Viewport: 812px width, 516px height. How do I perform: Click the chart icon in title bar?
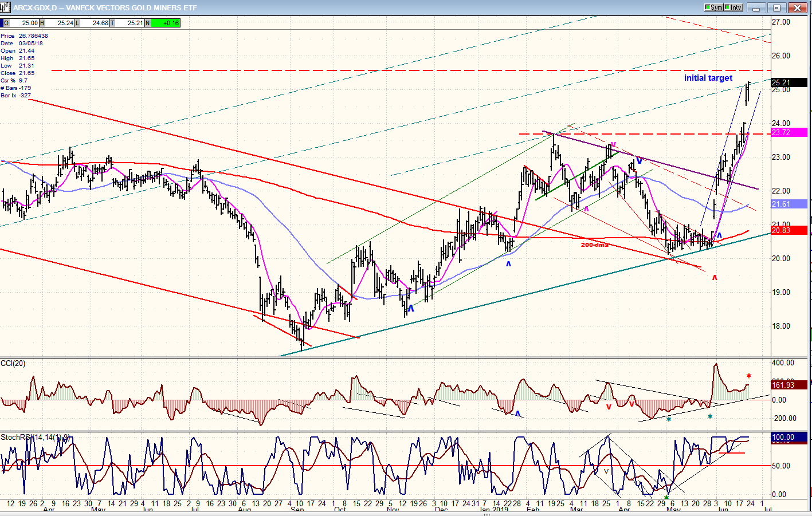pyautogui.click(x=6, y=7)
